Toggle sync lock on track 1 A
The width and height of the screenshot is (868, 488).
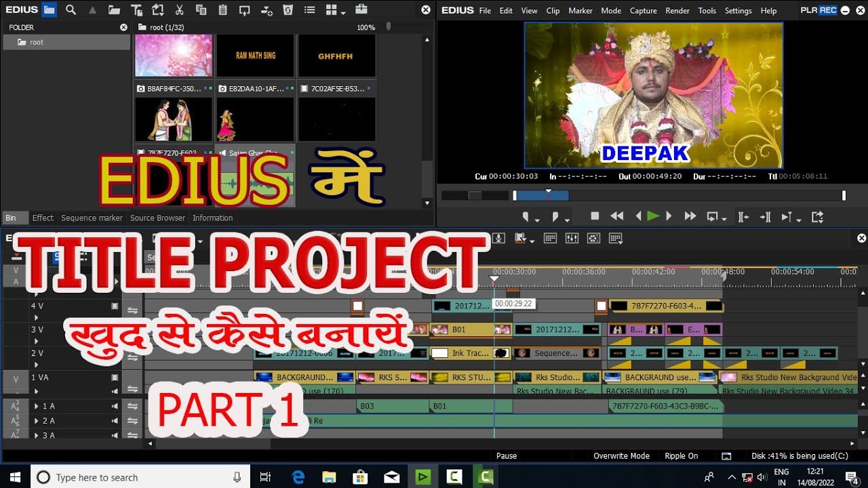click(132, 406)
